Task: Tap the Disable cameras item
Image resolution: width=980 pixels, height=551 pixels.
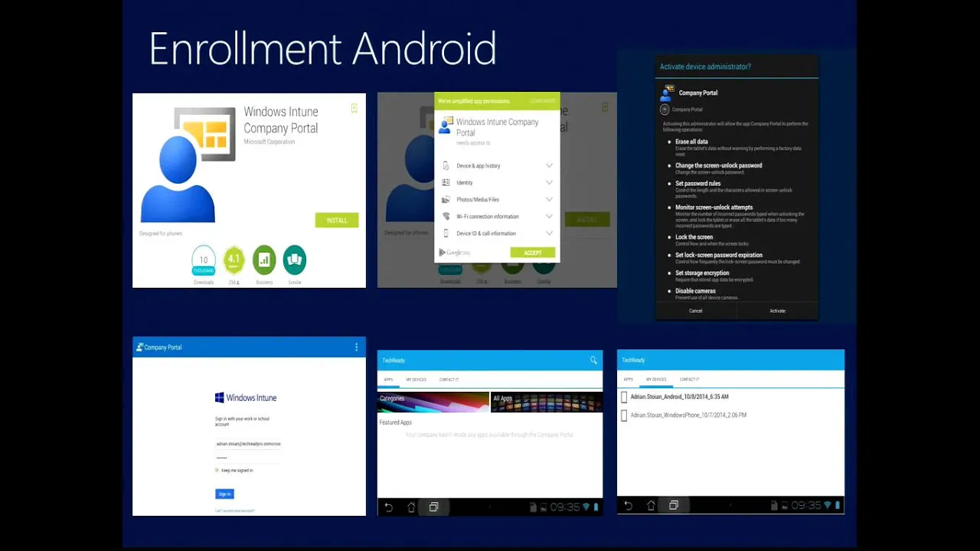Action: 695,291
